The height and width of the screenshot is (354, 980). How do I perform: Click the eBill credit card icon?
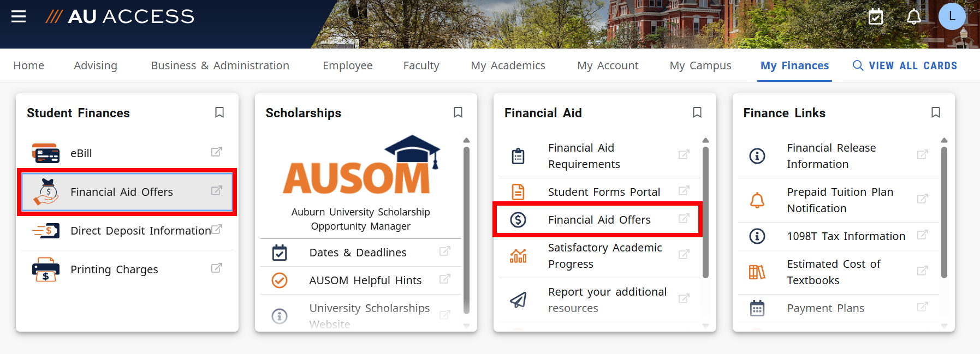(46, 153)
